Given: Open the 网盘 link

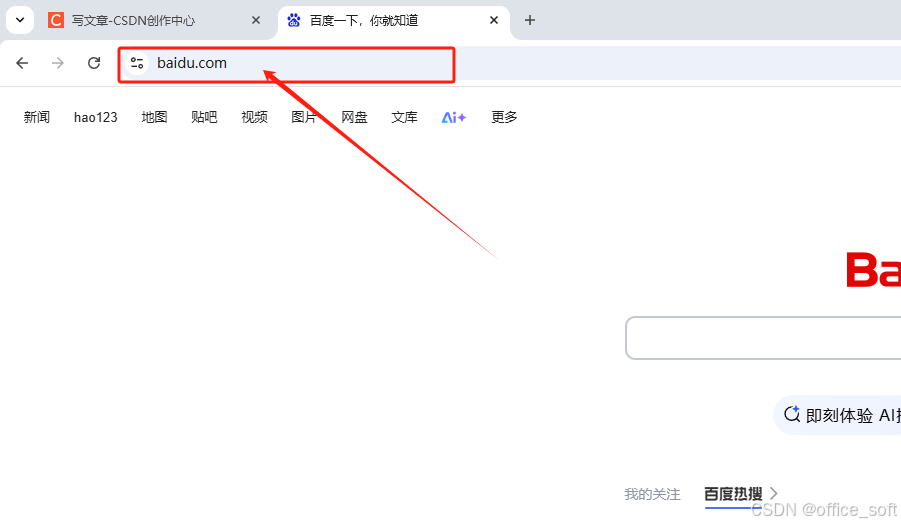Looking at the screenshot, I should (354, 117).
